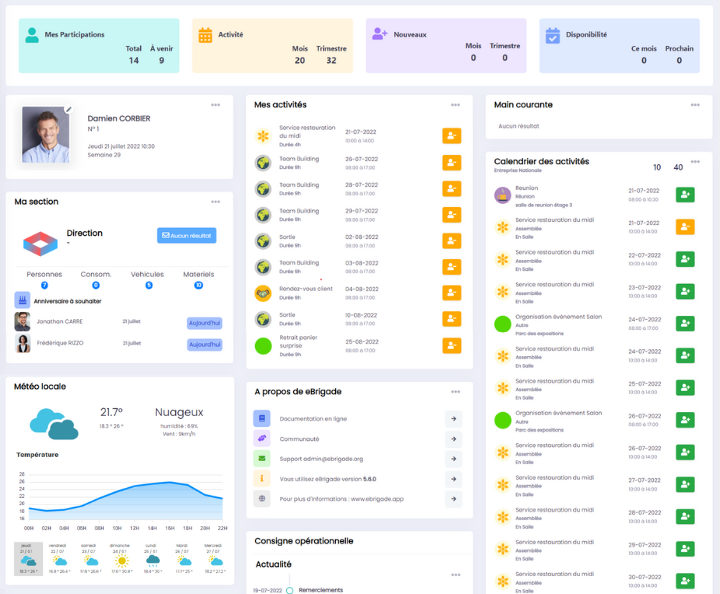Click register icon for Service restauration 25-07-2022

point(685,387)
